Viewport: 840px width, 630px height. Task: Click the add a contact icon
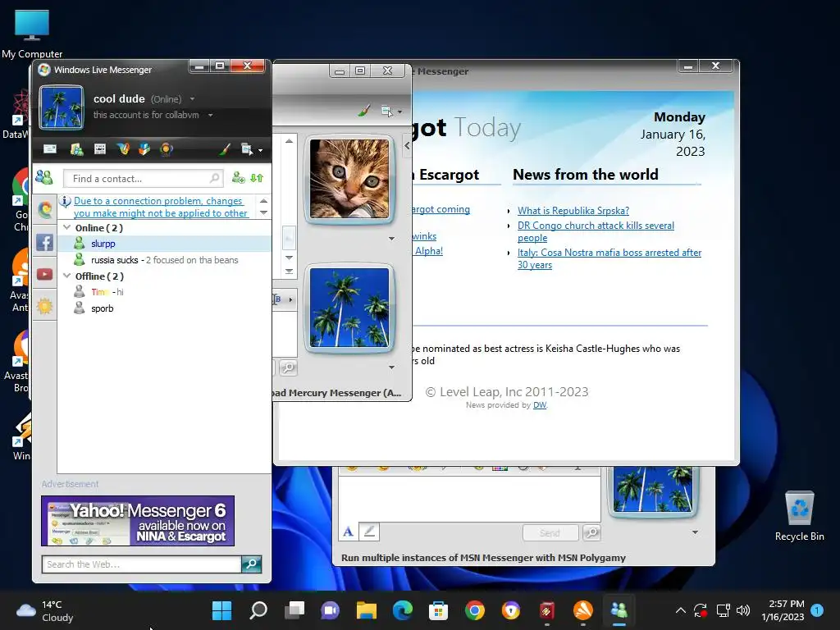[238, 178]
